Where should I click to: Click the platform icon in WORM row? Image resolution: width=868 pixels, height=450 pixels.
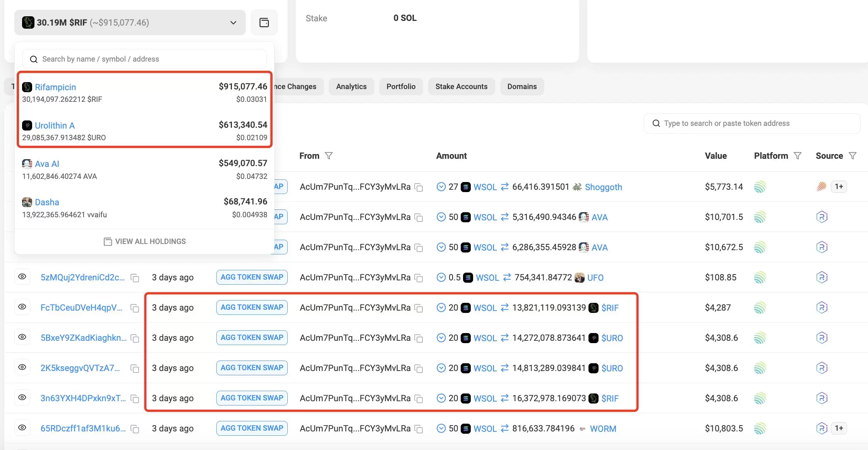pyautogui.click(x=760, y=428)
